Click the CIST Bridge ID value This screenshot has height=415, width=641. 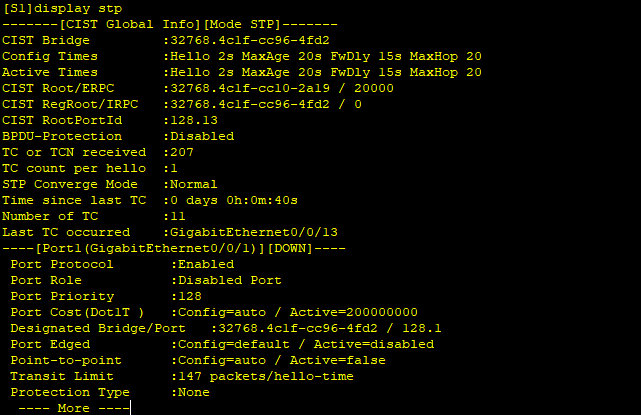click(250, 40)
